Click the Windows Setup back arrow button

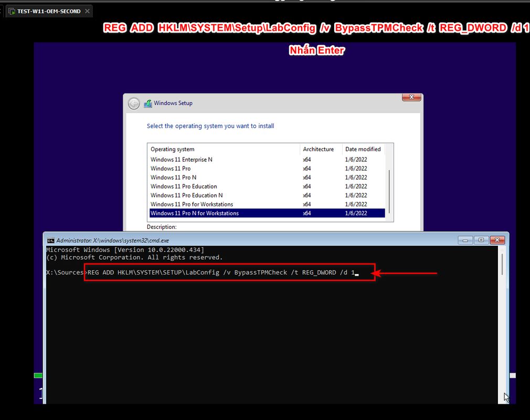click(134, 103)
